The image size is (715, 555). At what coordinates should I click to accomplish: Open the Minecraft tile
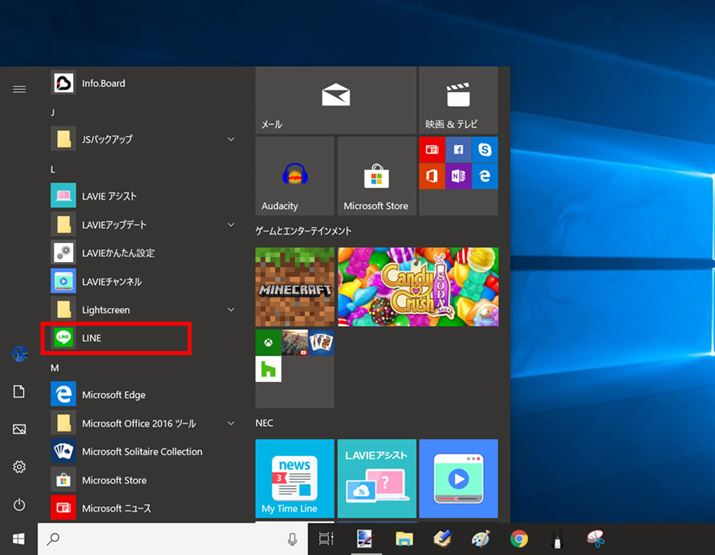pos(294,285)
